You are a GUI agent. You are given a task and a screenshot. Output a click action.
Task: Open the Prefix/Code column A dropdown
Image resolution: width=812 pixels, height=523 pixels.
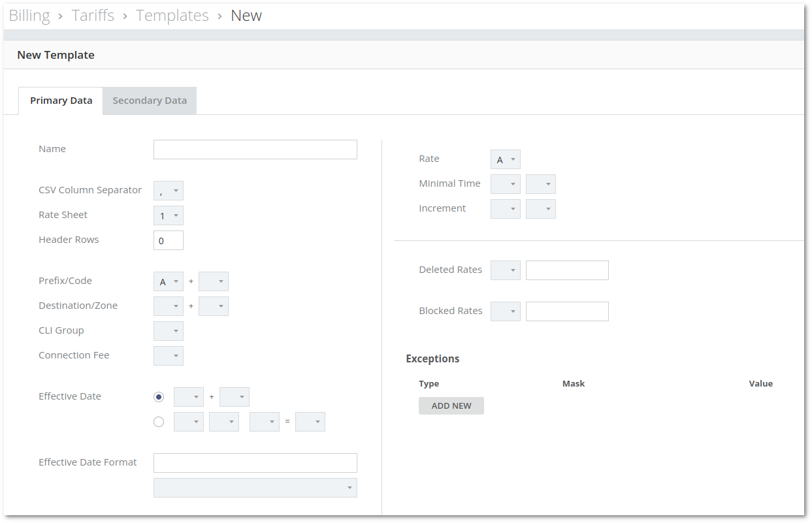(x=169, y=281)
